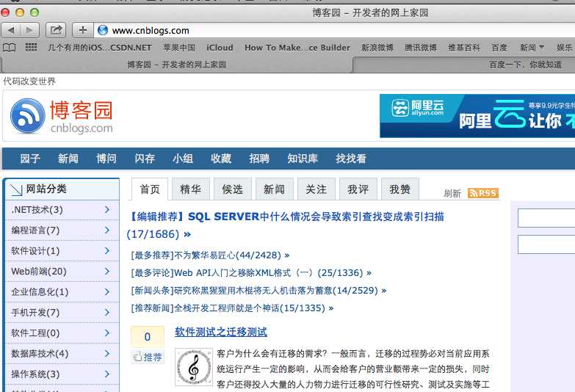Click the 推荐 thumbs-up icon button
Screen dimensions: 575x392
[x=148, y=357]
